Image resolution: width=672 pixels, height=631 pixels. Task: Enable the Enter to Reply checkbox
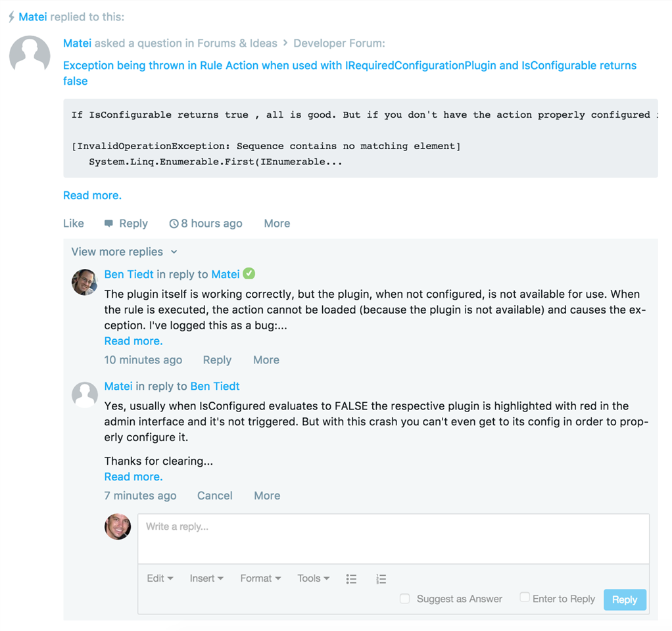click(525, 597)
